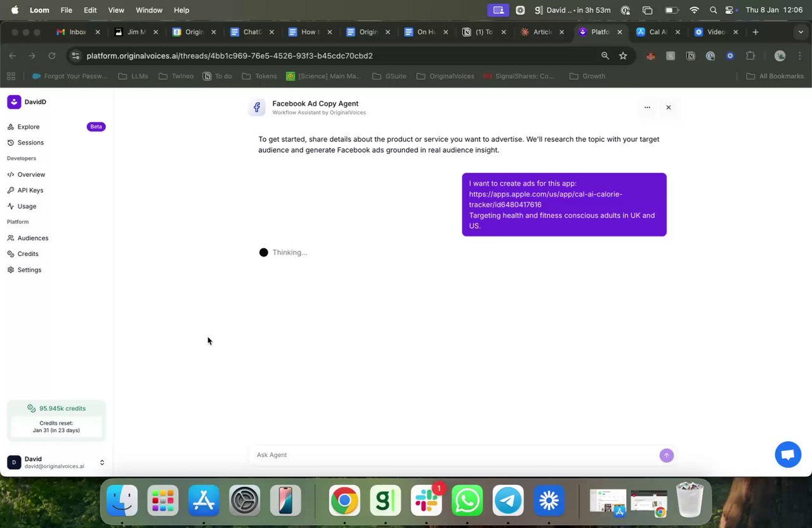Open the API Keys page
This screenshot has height=528, width=812.
click(x=30, y=190)
